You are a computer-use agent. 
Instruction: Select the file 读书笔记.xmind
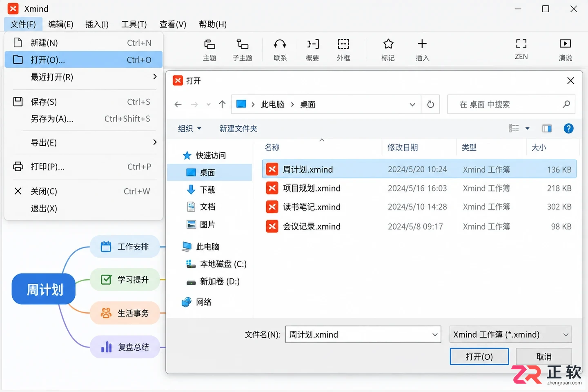pyautogui.click(x=419, y=207)
